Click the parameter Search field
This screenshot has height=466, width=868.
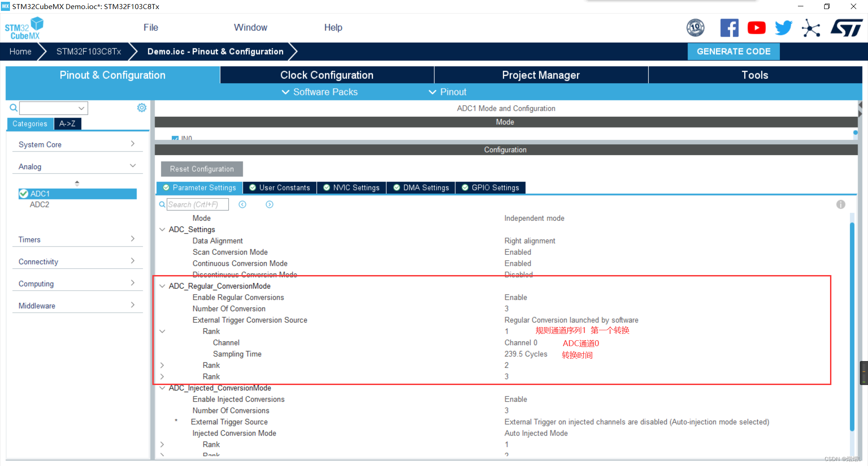(x=198, y=204)
